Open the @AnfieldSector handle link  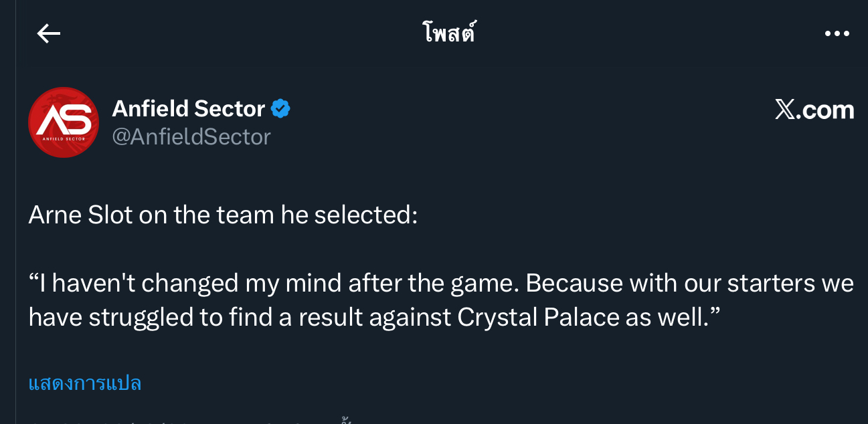point(191,136)
